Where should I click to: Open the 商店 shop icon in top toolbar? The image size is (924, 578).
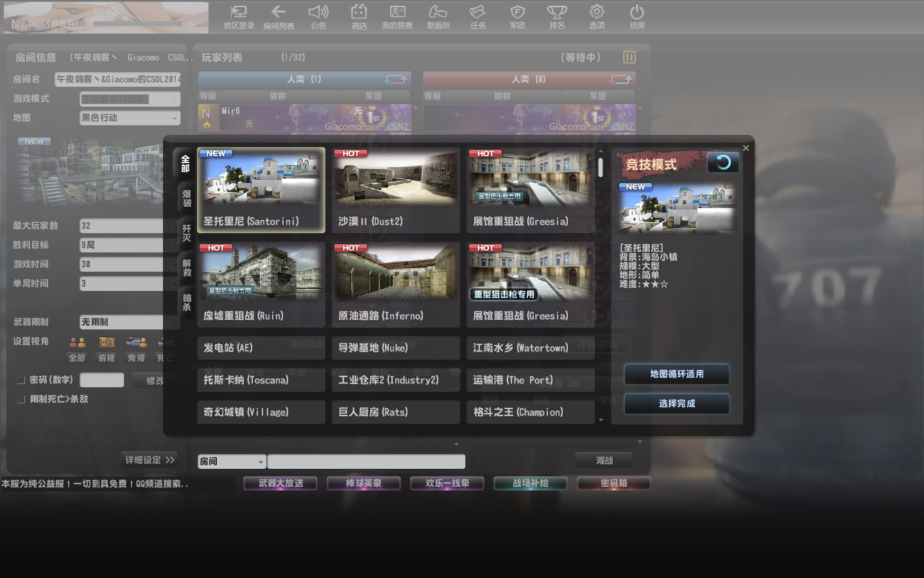359,17
